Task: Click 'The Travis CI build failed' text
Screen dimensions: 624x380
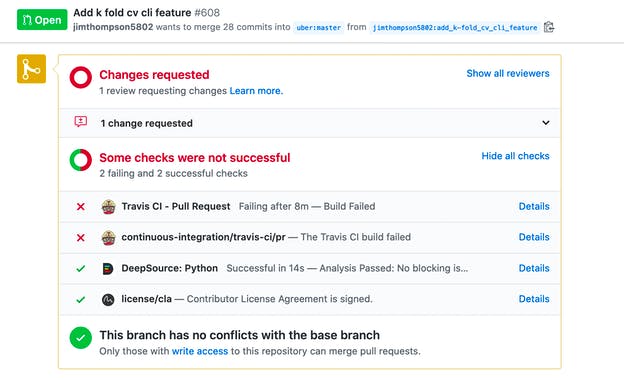Action: [x=356, y=237]
